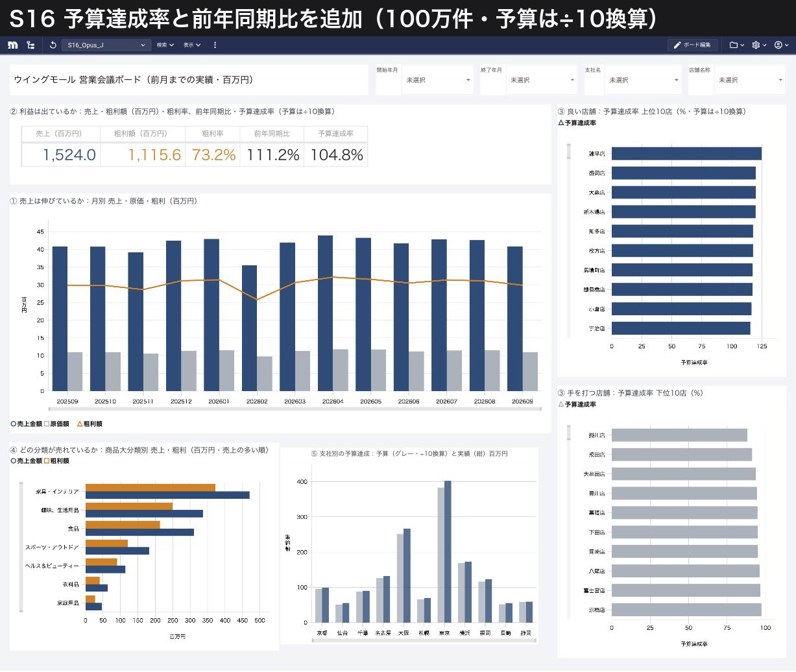Click the reload refresh icon
The image size is (796, 672).
[53, 45]
